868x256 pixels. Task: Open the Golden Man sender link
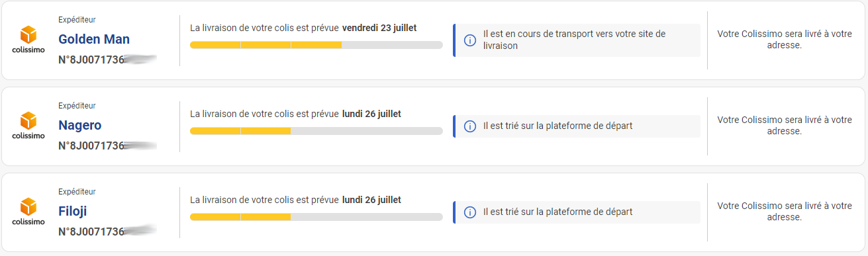(x=94, y=39)
